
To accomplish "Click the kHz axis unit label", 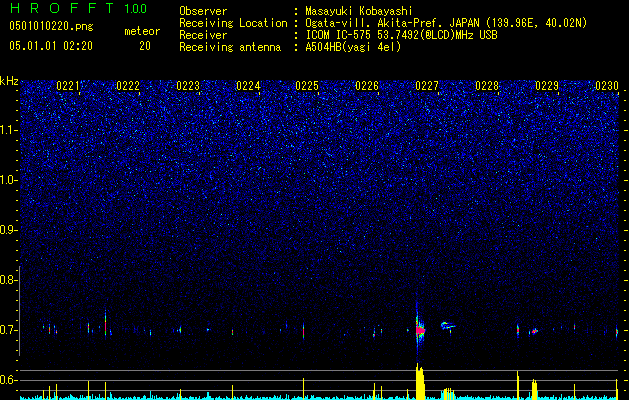I will pos(9,81).
